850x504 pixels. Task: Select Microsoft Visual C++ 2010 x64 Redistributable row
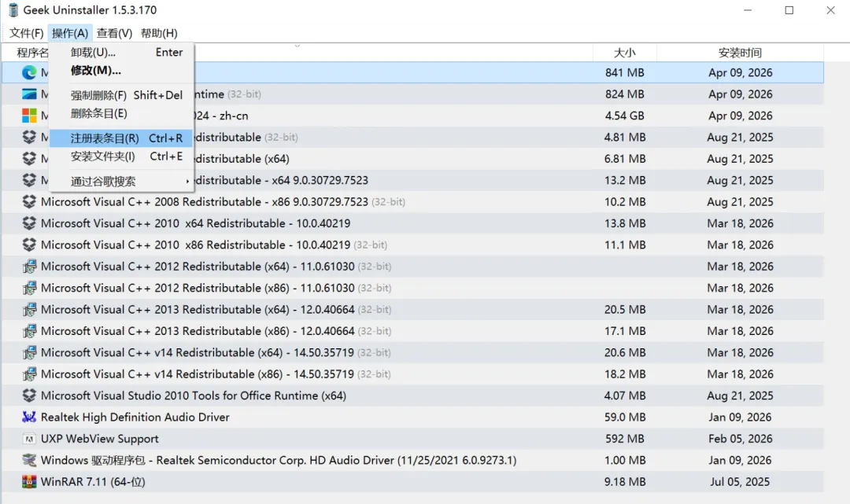pyautogui.click(x=413, y=223)
